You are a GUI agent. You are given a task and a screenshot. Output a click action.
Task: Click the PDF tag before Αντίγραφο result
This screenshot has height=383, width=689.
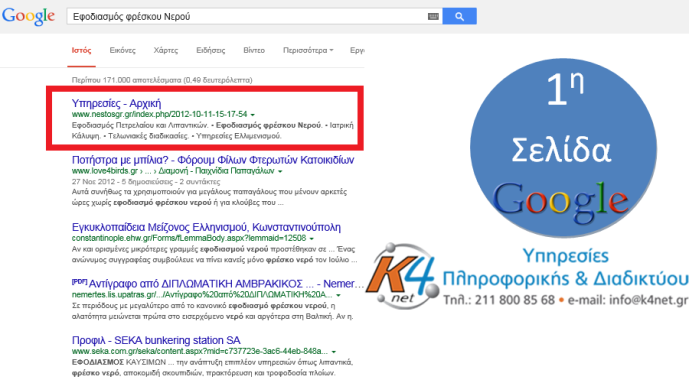pyautogui.click(x=79, y=282)
